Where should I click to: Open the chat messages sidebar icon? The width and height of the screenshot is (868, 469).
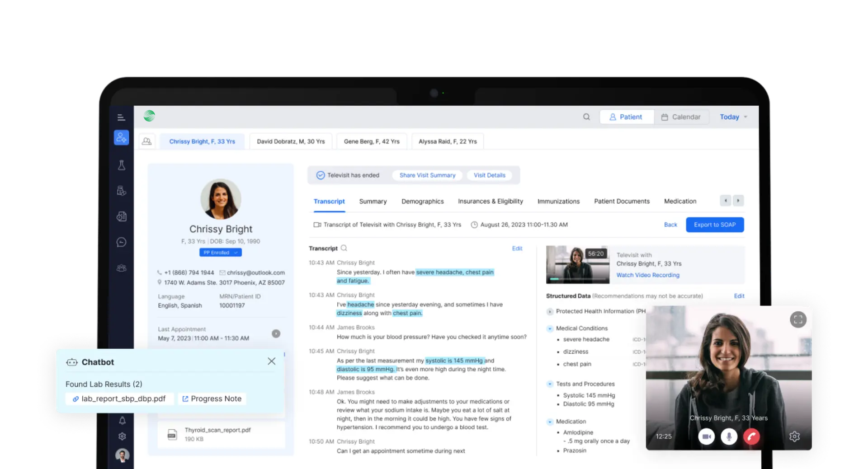[121, 242]
